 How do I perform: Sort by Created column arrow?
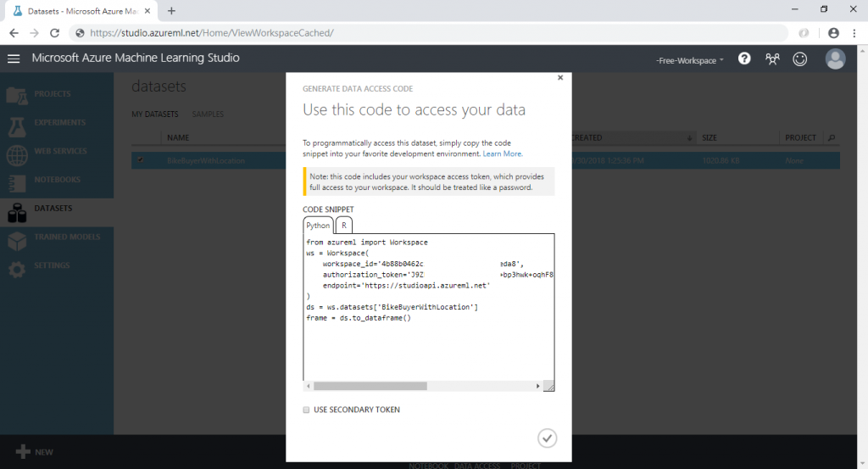click(689, 138)
